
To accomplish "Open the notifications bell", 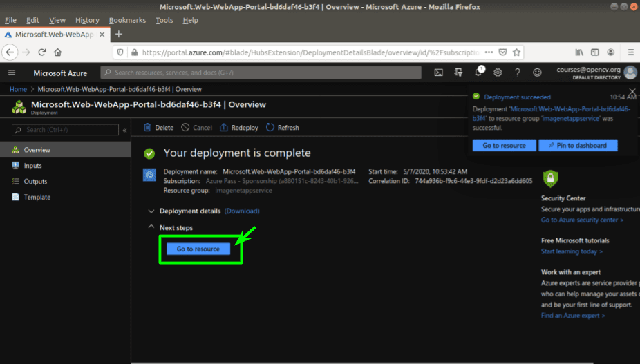I will pyautogui.click(x=478, y=73).
